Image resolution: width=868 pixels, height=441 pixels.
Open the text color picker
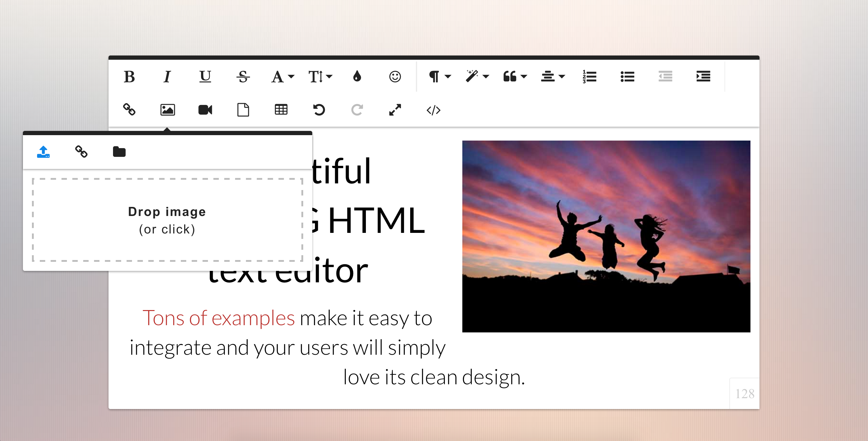pyautogui.click(x=357, y=77)
